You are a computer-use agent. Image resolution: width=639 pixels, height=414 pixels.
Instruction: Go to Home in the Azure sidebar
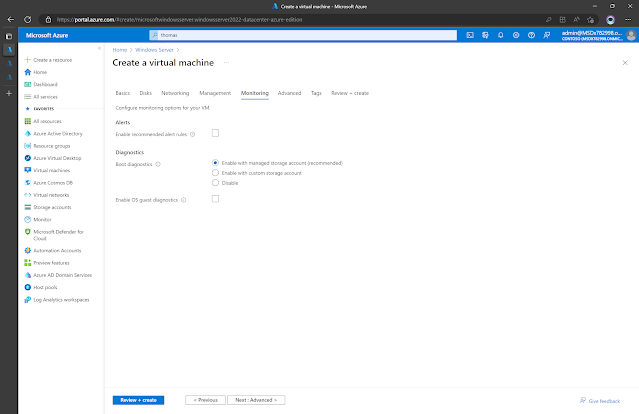tap(36, 72)
